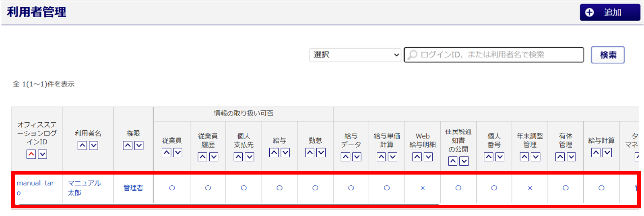Sort 個人支払先 column ascending
Screen dimensions: 644x216
tap(238, 157)
